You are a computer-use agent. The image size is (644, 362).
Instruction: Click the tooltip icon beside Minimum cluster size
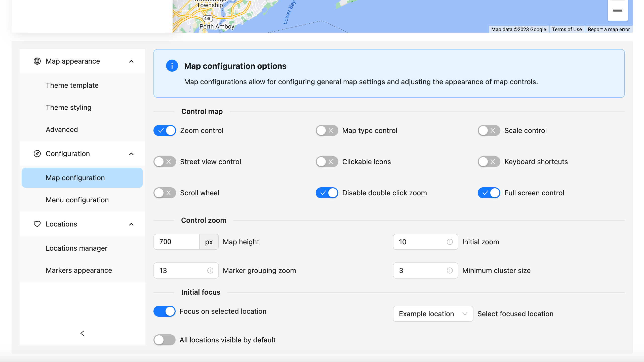coord(450,270)
